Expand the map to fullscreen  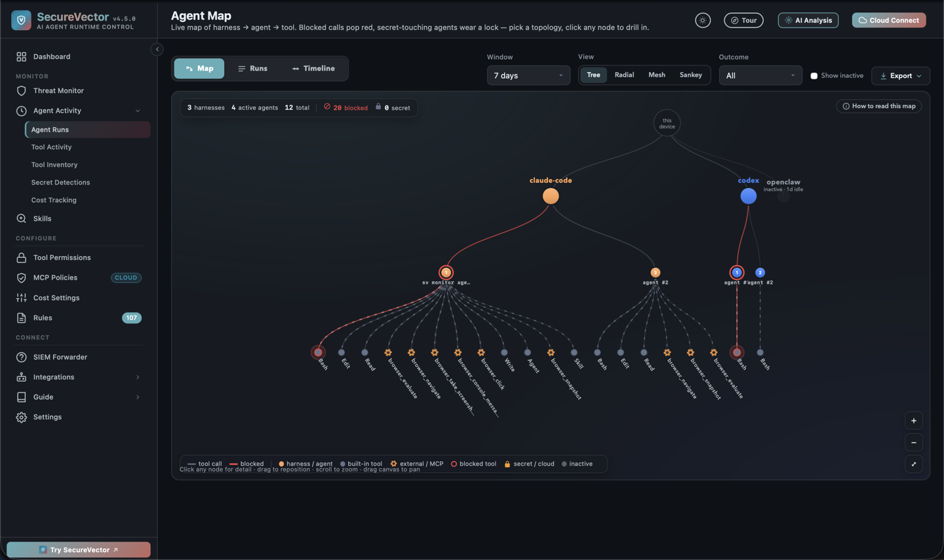[914, 464]
